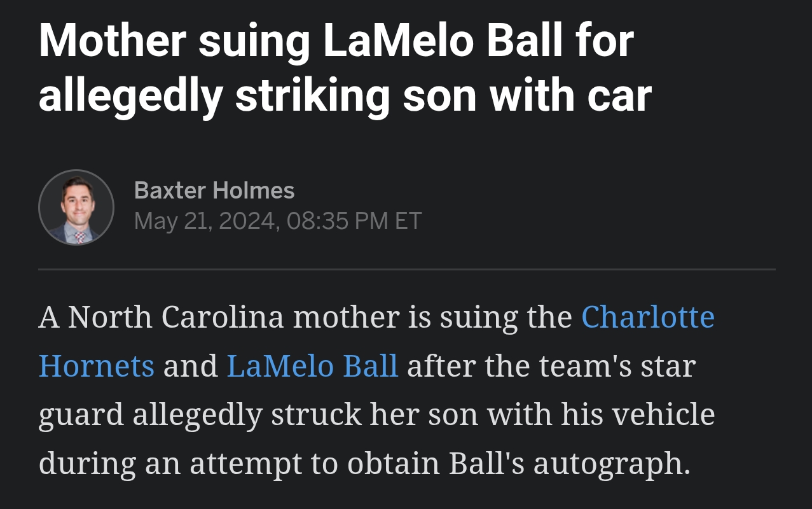812x509 pixels.
Task: Click "North Carolina" in the opening sentence
Action: 175,317
